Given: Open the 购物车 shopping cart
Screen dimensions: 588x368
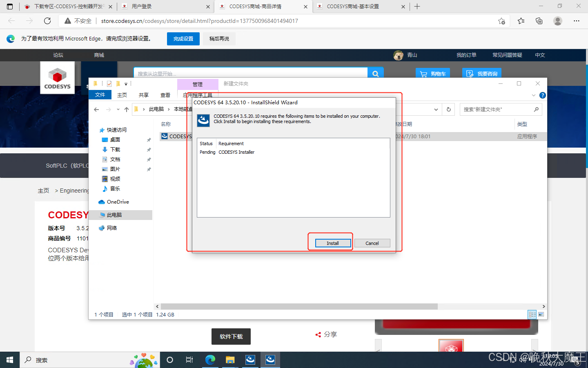Looking at the screenshot, I should [433, 74].
